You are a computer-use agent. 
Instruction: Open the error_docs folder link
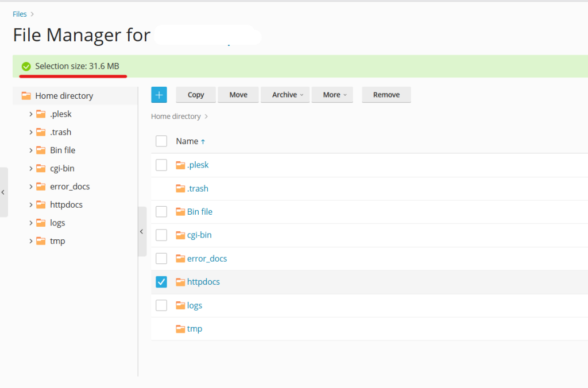(x=207, y=259)
